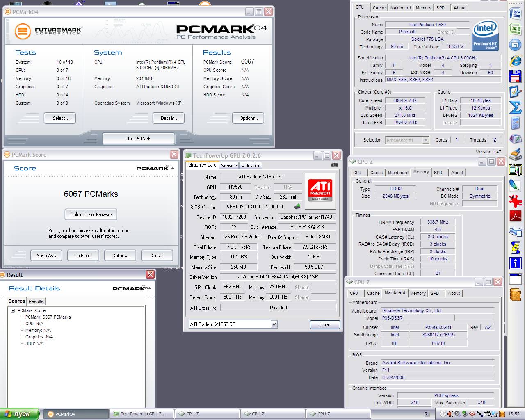Open the Windows Start (пуск) button
525x420 pixels.
tap(20, 414)
